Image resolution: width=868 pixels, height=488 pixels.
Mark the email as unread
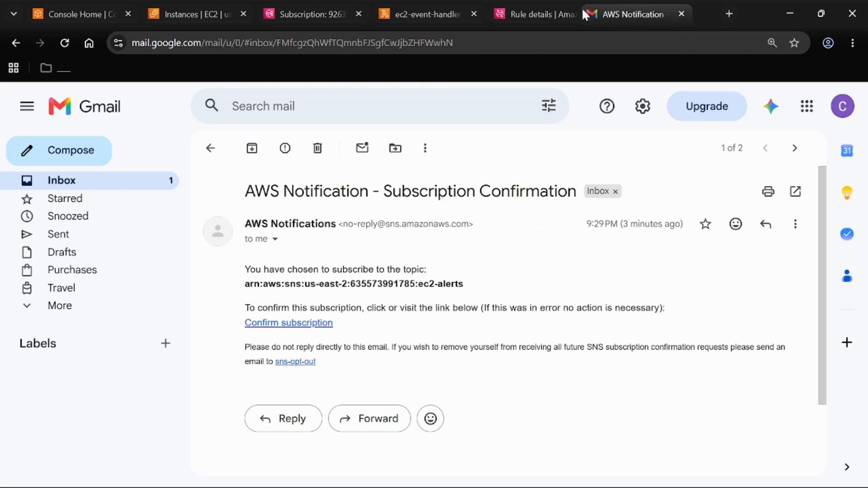[x=362, y=148]
